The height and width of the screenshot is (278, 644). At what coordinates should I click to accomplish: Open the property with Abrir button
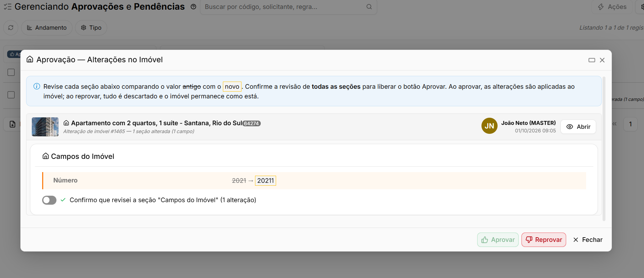pyautogui.click(x=578, y=127)
